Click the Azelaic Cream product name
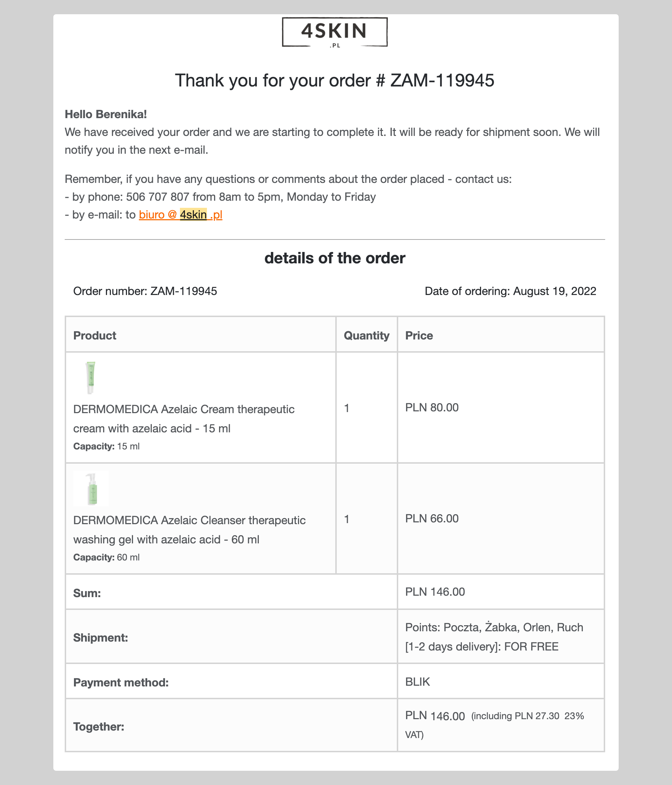Image resolution: width=672 pixels, height=785 pixels. tap(183, 418)
